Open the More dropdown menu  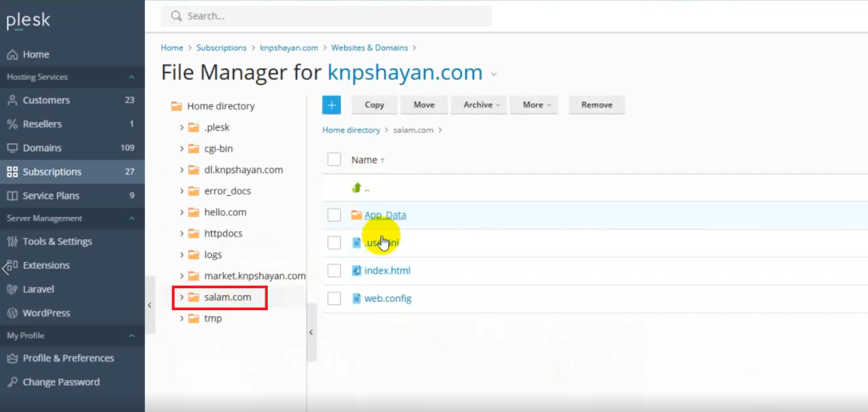(x=537, y=105)
